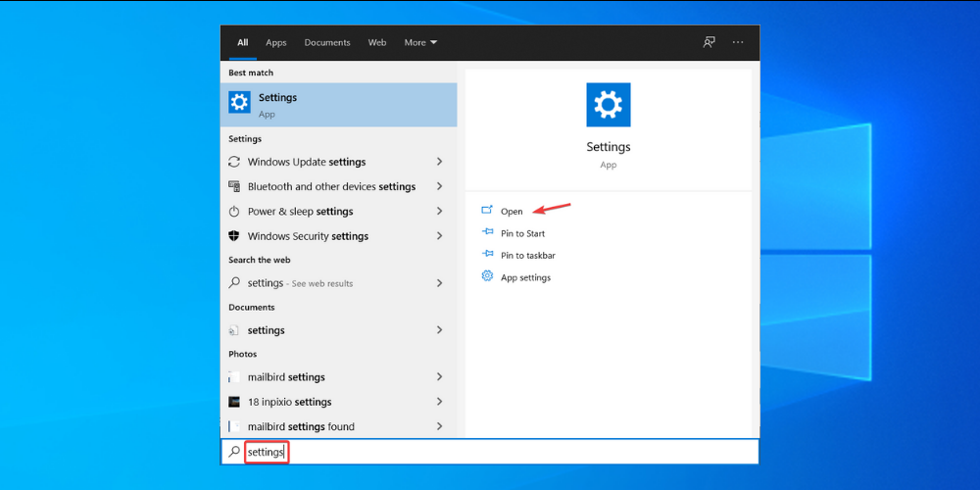Image resolution: width=980 pixels, height=490 pixels.
Task: Click Pin to Start
Action: click(522, 233)
